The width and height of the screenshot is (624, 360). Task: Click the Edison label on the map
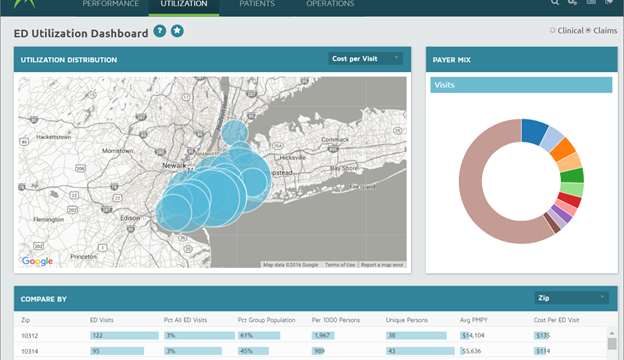[x=130, y=218]
